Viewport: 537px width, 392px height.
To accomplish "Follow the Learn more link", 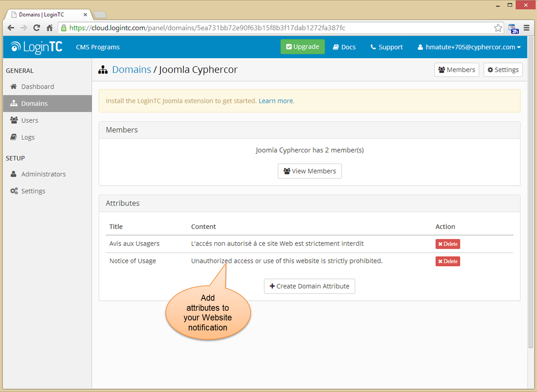I will 276,101.
